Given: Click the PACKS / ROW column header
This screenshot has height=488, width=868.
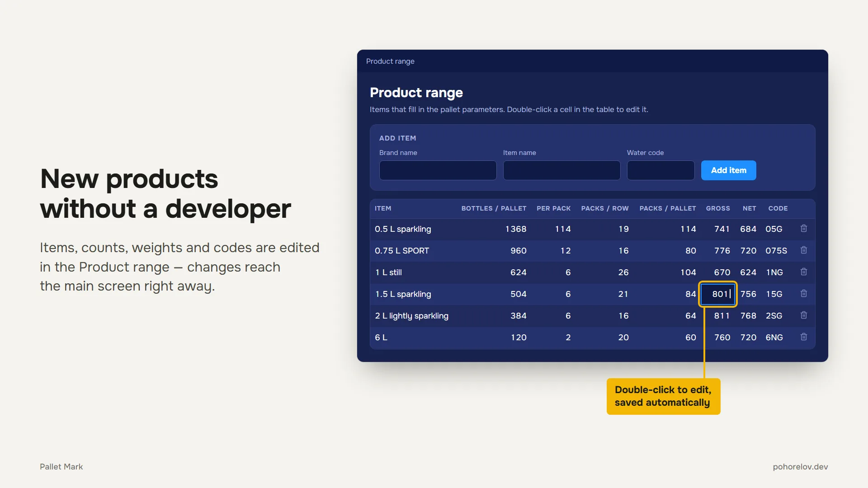Looking at the screenshot, I should [605, 208].
